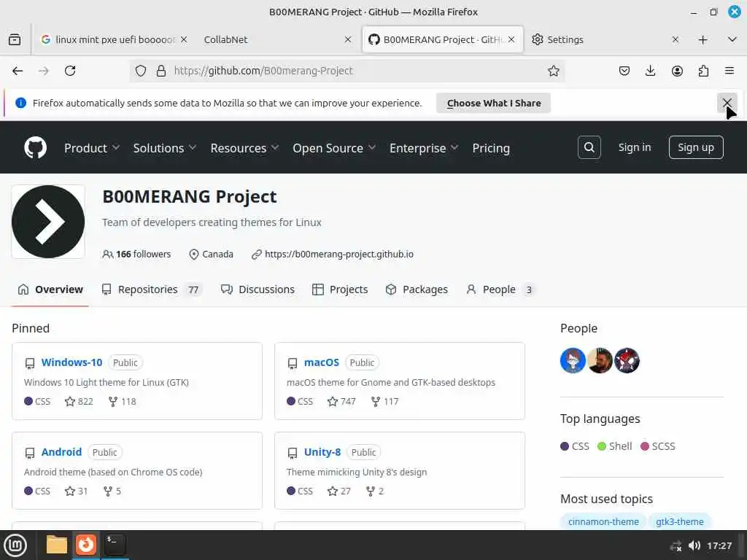Screen dimensions: 747x560
Task: Click the Firefox icon in taskbar
Action: coord(86,544)
